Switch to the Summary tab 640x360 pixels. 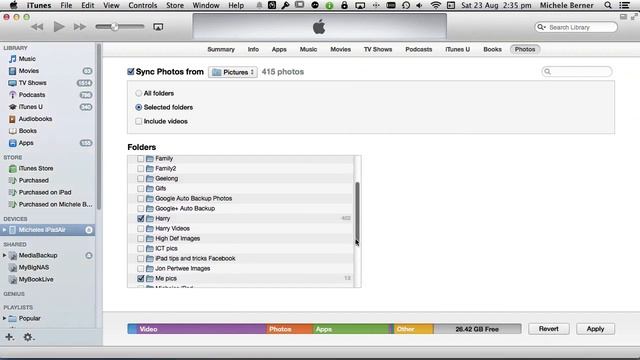[221, 49]
